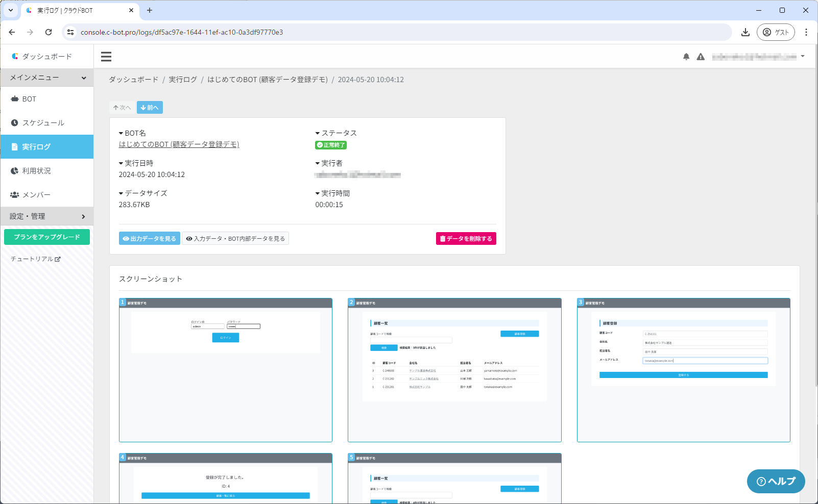Click the site info icon in the address bar

(x=71, y=32)
